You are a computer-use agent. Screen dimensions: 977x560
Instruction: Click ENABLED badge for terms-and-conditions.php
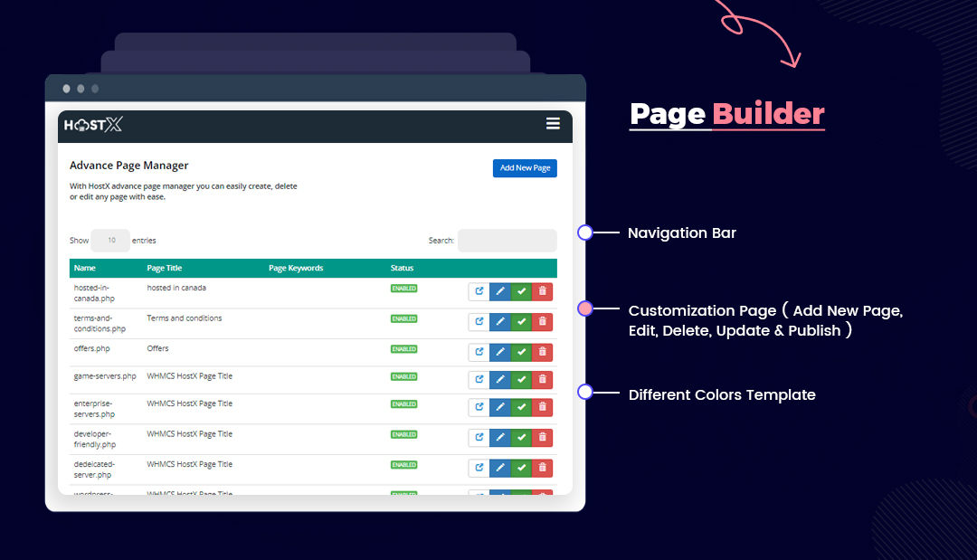(403, 319)
